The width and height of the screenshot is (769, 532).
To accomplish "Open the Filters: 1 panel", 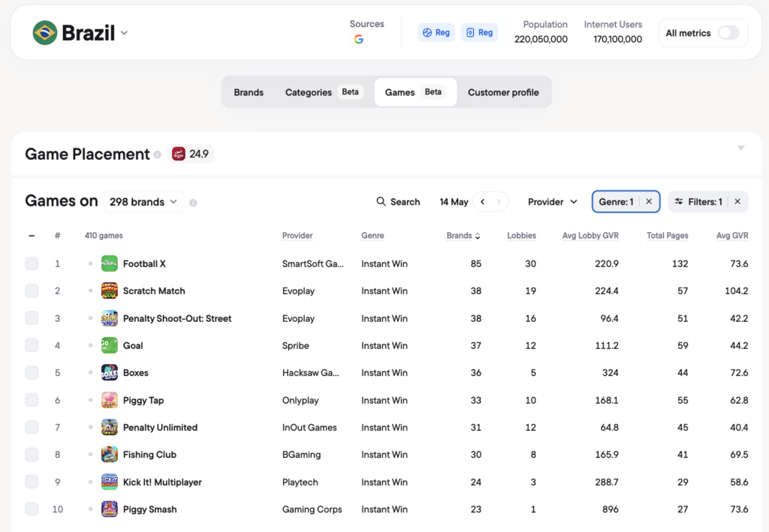I will click(698, 202).
